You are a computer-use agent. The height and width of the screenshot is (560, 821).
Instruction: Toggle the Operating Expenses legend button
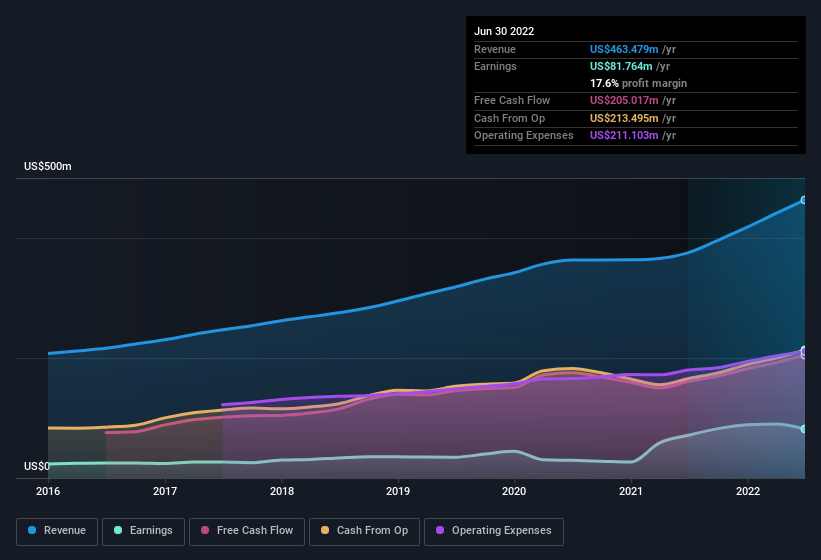coord(493,531)
